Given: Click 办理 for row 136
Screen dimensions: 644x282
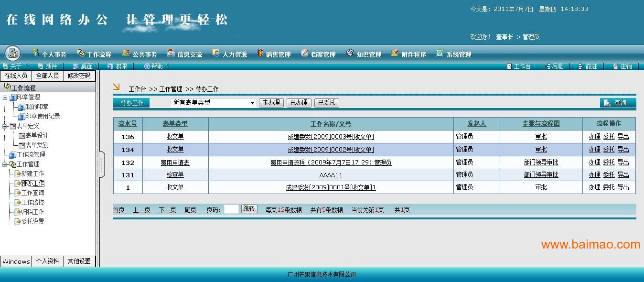Looking at the screenshot, I should coord(594,137).
